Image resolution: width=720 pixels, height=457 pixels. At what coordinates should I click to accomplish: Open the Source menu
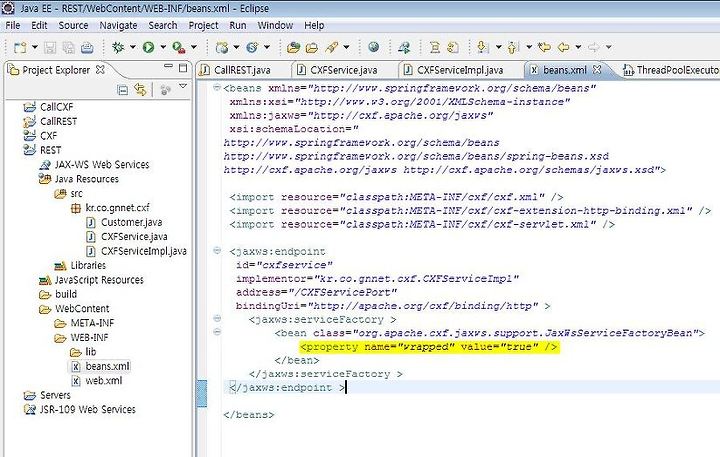coord(73,25)
